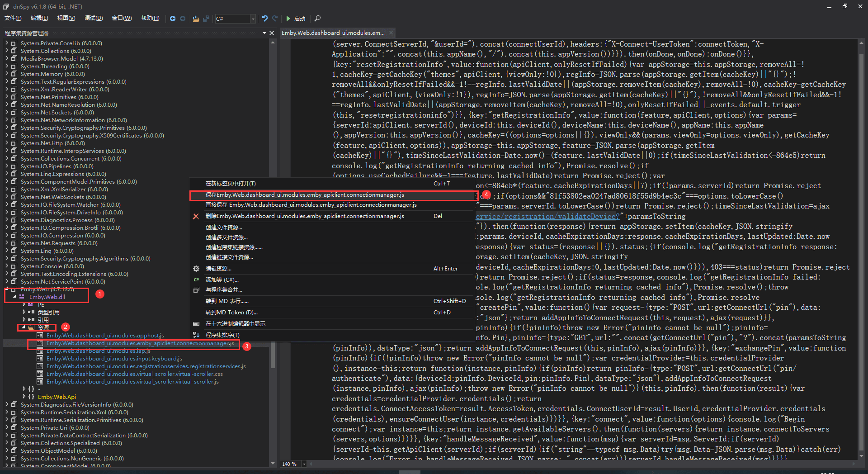Image resolution: width=868 pixels, height=474 pixels.
Task: Click the assembly sort A-Z icon
Action: [x=196, y=335]
